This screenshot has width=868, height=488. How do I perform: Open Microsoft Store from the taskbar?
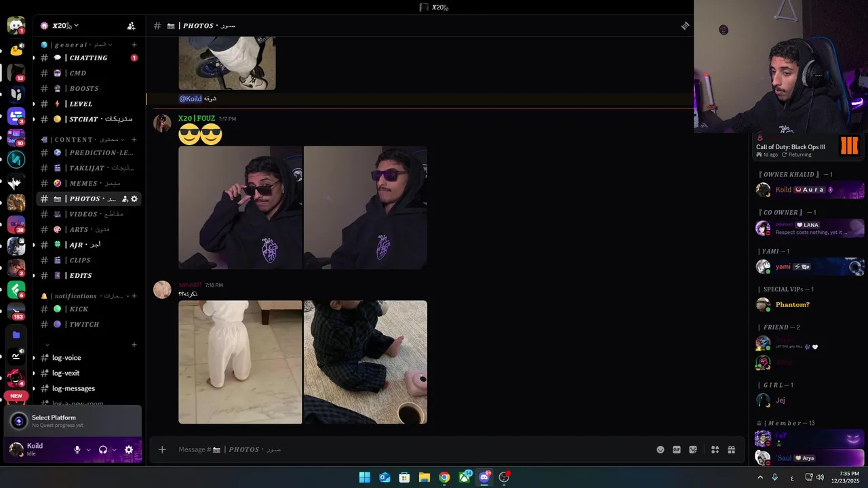click(x=404, y=477)
